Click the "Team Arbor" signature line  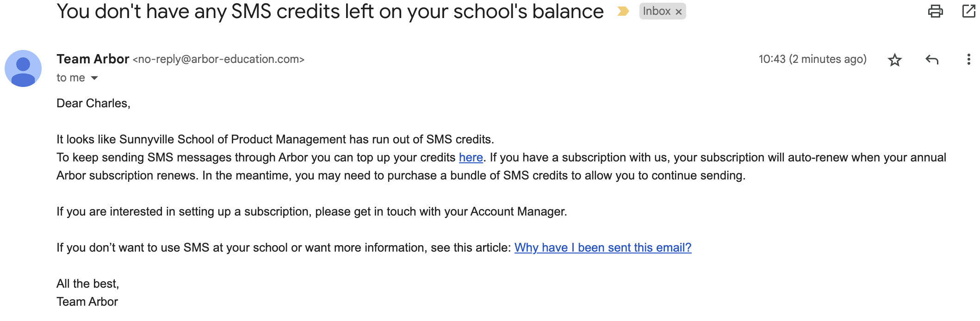tap(87, 302)
